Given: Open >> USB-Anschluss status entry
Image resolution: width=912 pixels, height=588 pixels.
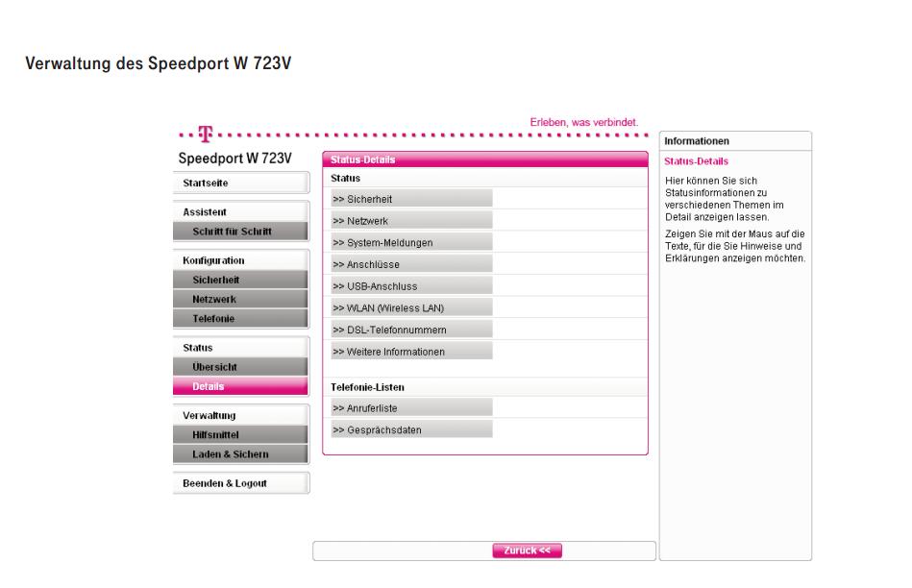Looking at the screenshot, I should 411,285.
